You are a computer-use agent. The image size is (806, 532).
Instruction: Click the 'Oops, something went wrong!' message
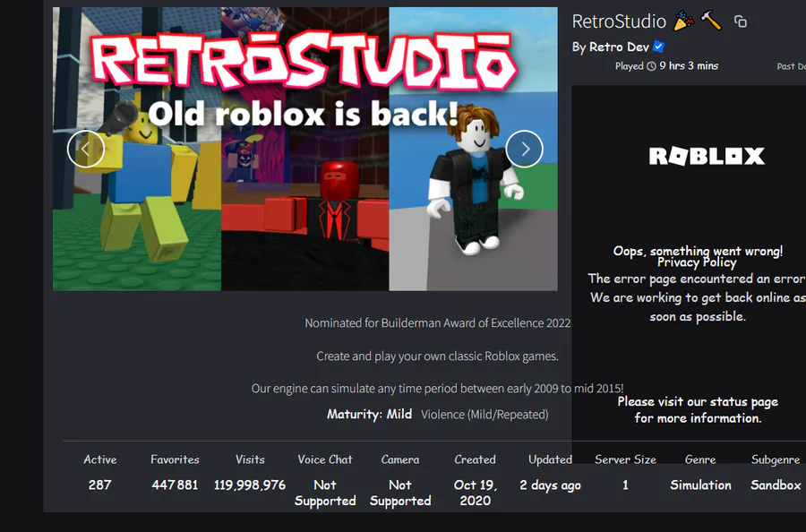pos(698,250)
